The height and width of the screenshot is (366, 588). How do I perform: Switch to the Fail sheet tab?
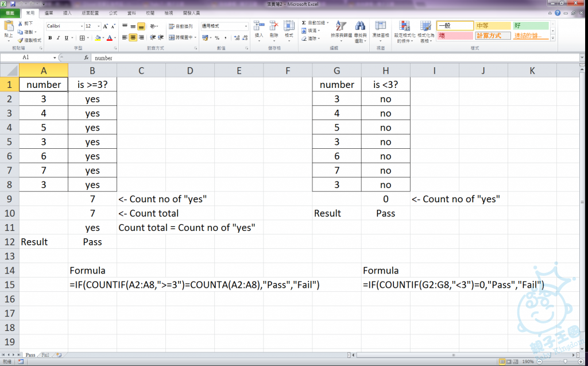coord(45,356)
